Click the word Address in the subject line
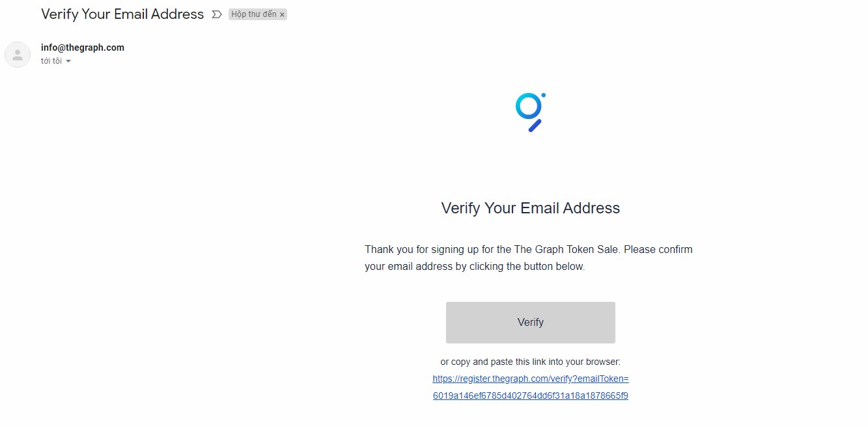 [178, 14]
